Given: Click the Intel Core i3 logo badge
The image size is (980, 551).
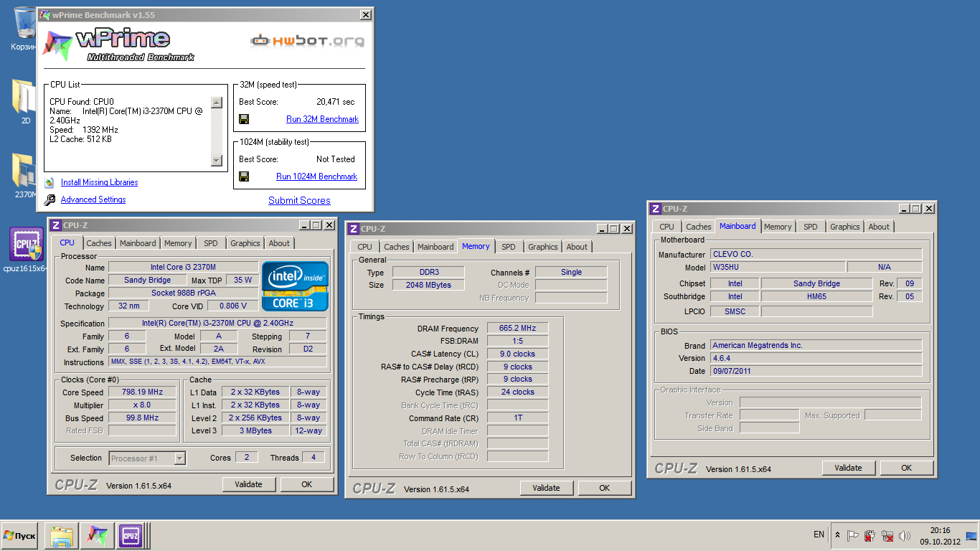Looking at the screenshot, I should click(295, 286).
